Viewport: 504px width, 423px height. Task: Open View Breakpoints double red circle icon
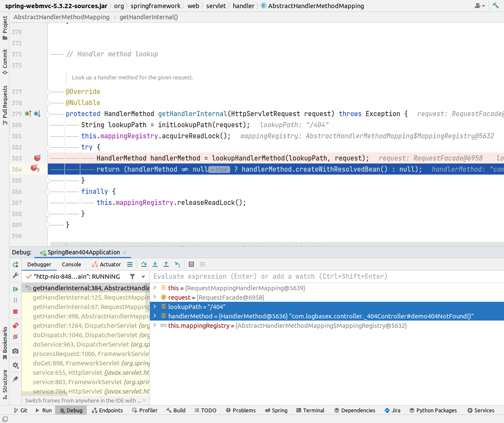pyautogui.click(x=15, y=326)
